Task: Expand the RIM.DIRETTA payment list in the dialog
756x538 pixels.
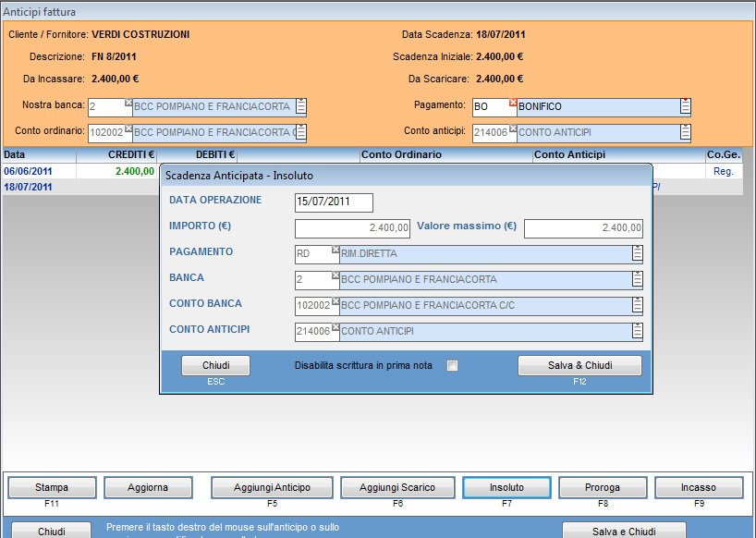Action: [x=637, y=254]
